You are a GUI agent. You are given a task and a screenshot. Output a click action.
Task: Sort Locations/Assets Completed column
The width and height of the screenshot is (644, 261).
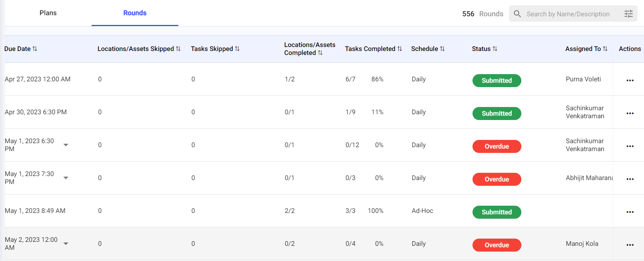click(320, 53)
